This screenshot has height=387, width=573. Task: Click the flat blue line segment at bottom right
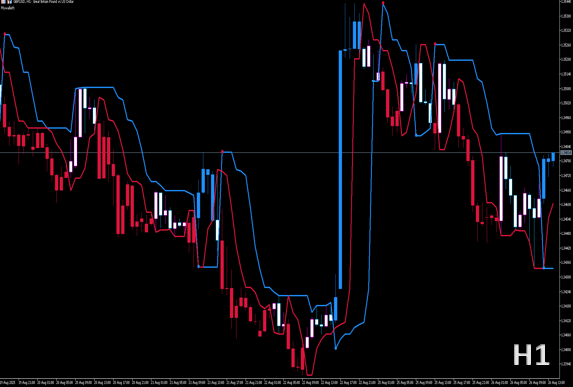click(x=548, y=269)
